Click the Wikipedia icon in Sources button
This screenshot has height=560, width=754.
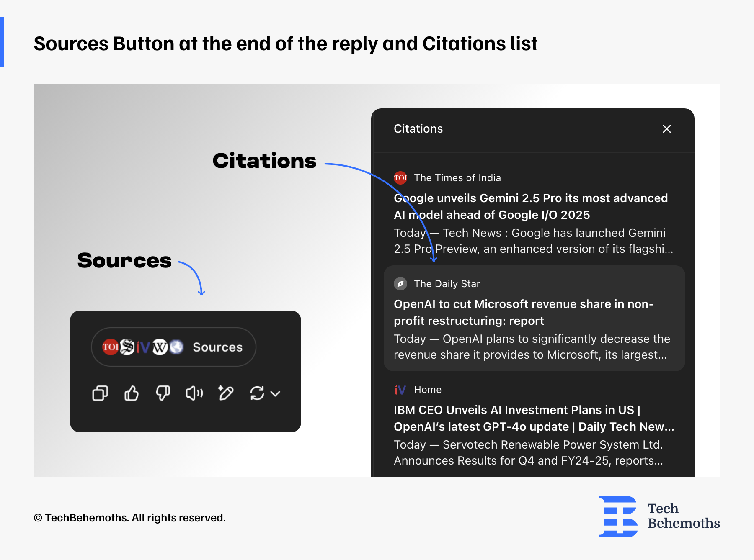[x=160, y=347]
